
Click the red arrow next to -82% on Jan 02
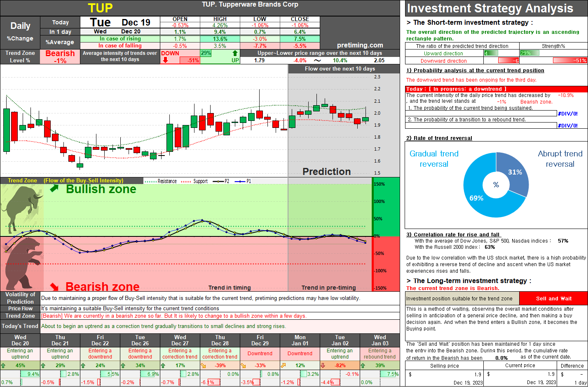323,366
